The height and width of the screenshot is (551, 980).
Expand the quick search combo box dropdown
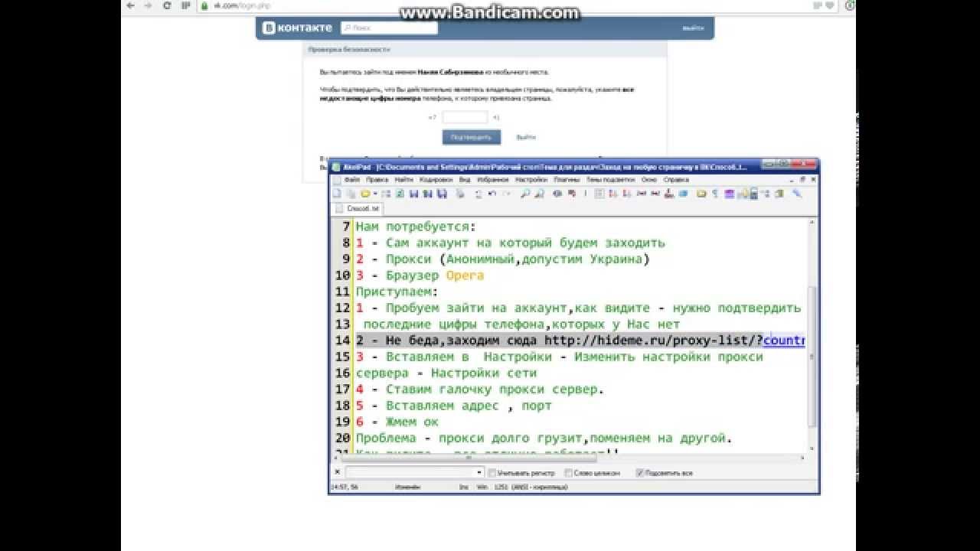coord(479,473)
